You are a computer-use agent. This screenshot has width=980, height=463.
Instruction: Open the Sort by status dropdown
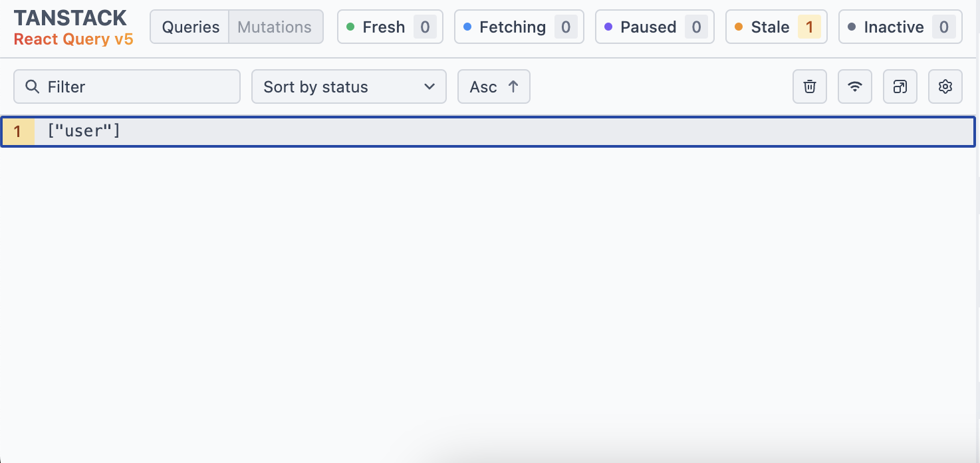point(349,86)
